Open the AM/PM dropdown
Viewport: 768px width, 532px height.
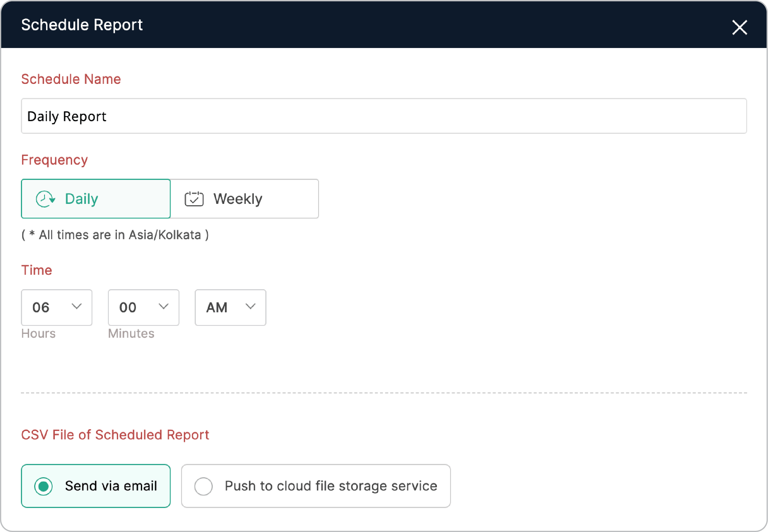pyautogui.click(x=230, y=307)
